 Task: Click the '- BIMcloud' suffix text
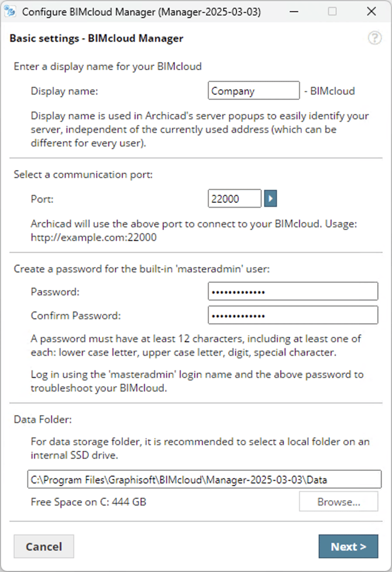pos(329,91)
